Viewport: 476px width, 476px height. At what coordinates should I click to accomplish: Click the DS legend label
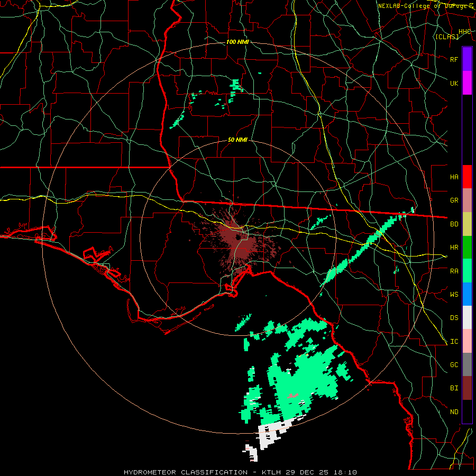pyautogui.click(x=454, y=318)
